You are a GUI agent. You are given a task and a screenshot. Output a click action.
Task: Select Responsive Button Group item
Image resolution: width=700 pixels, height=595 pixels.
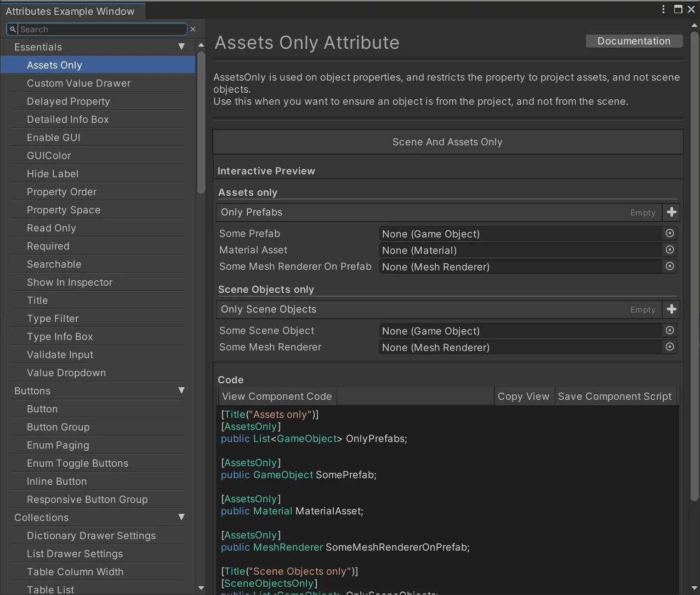[x=98, y=500]
